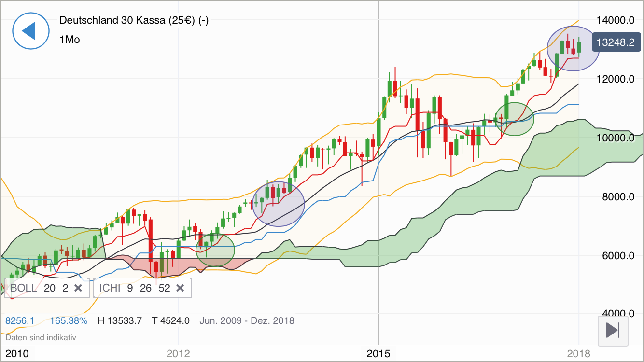Remove the ICHI indicator via its X
This screenshot has width=644, height=362.
(180, 288)
